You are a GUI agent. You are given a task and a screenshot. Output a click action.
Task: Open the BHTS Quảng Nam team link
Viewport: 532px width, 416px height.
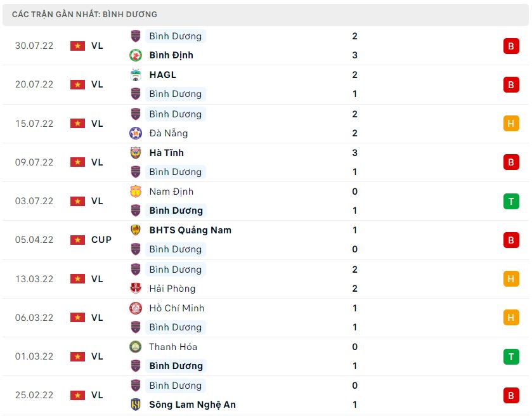[x=190, y=230]
